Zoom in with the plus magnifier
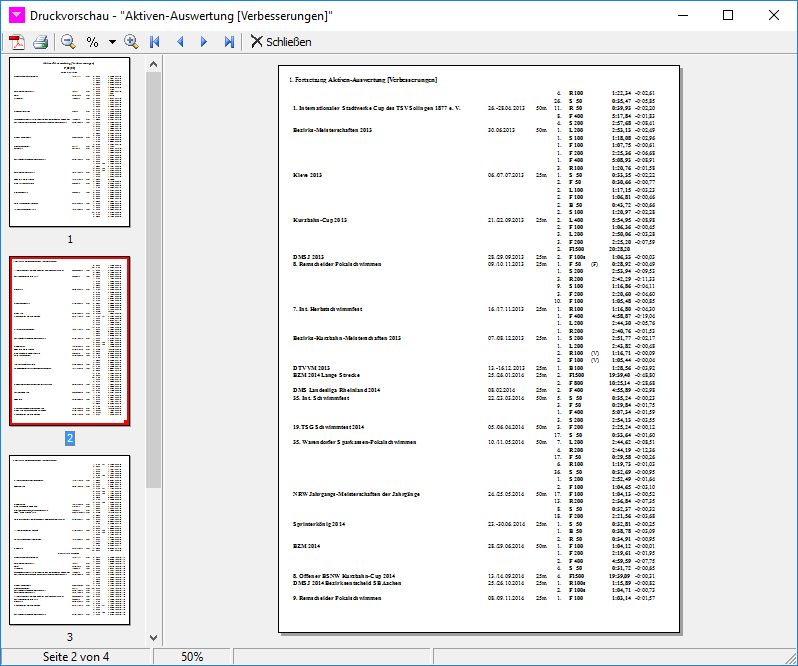The height and width of the screenshot is (666, 798). tap(130, 42)
